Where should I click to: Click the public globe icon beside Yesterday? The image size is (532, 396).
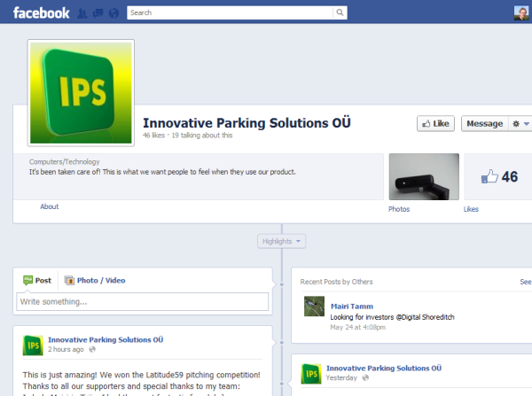[365, 377]
